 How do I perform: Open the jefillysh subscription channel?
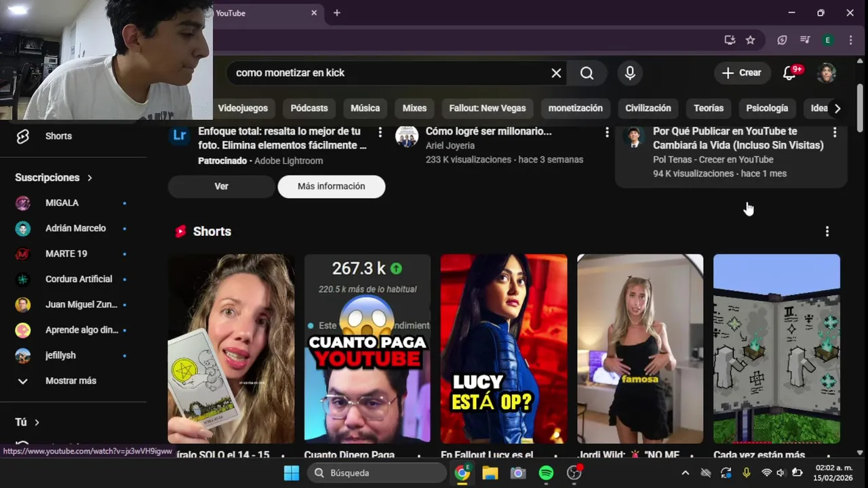point(73,355)
